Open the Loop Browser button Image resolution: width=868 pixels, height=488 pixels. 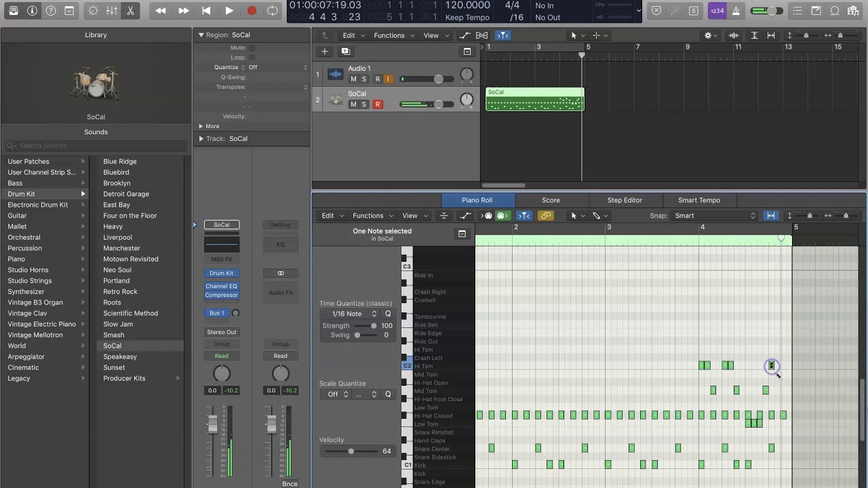(835, 11)
